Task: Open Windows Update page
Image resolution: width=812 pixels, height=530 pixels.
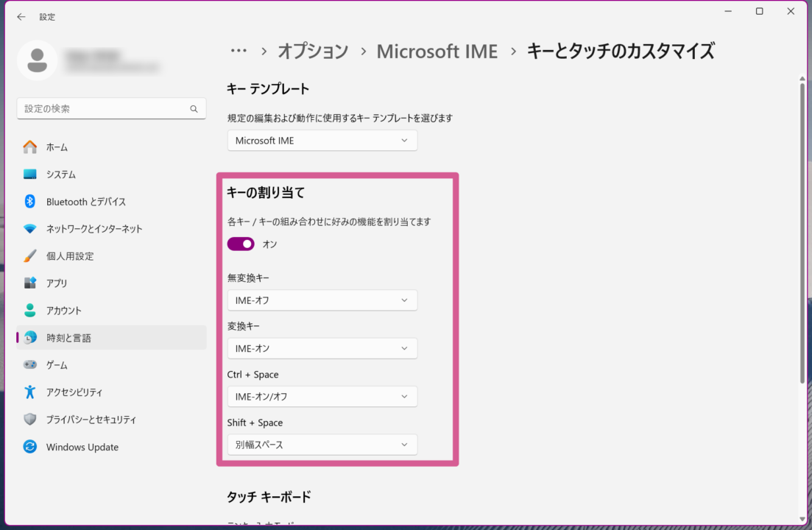Action: coord(111,447)
